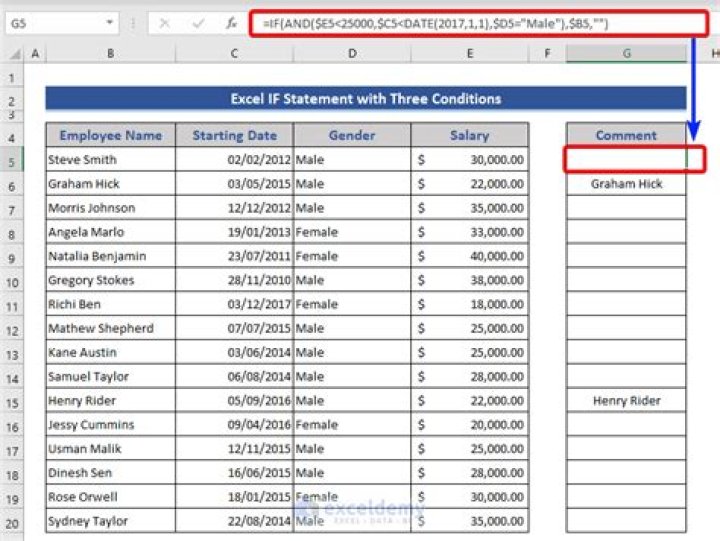Select the cell 'Sydney Taylor'
The height and width of the screenshot is (541, 720).
point(111,521)
